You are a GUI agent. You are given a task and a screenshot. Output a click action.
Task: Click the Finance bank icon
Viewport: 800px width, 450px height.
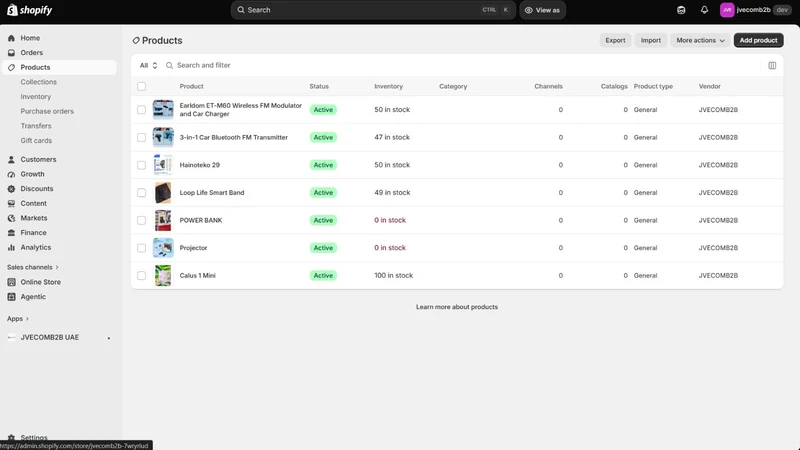pyautogui.click(x=11, y=233)
